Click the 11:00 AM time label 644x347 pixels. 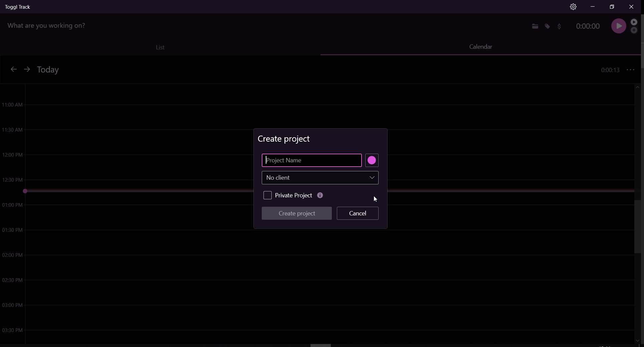[x=12, y=105]
